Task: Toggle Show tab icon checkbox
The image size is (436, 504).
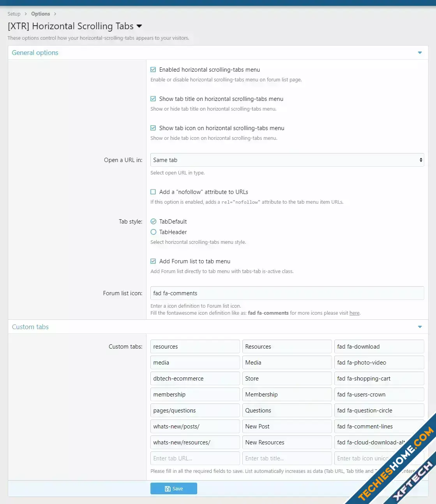Action: [x=153, y=128]
